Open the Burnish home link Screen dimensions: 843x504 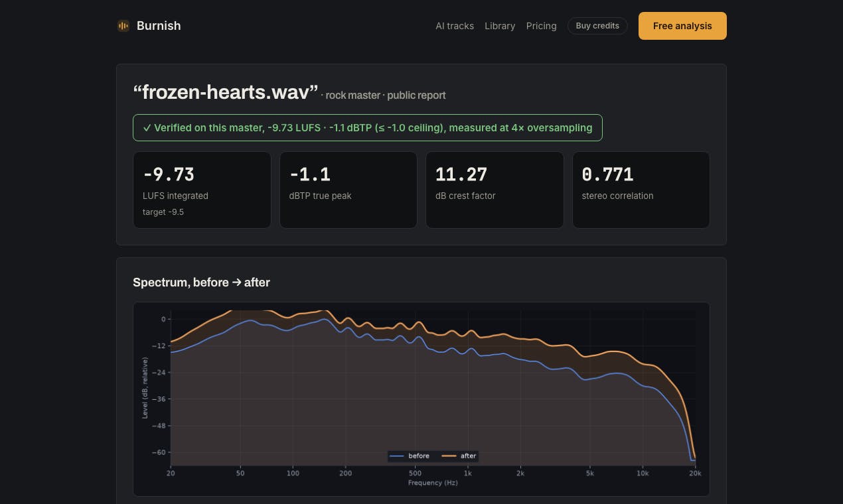[x=149, y=26]
